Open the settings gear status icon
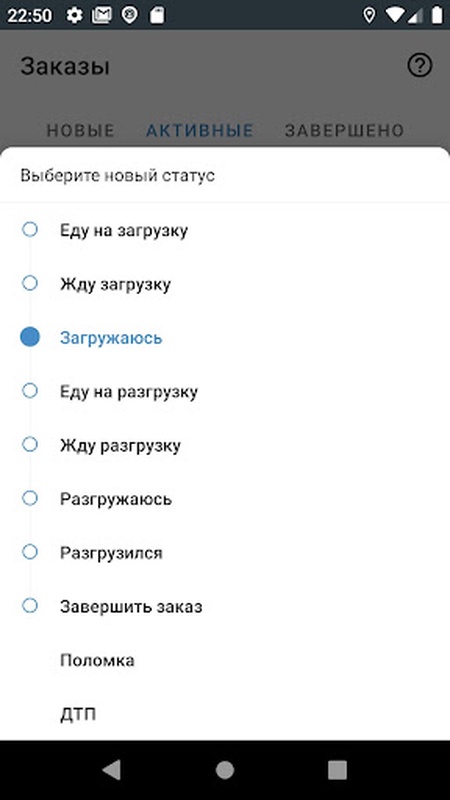450x800 pixels. (x=74, y=15)
